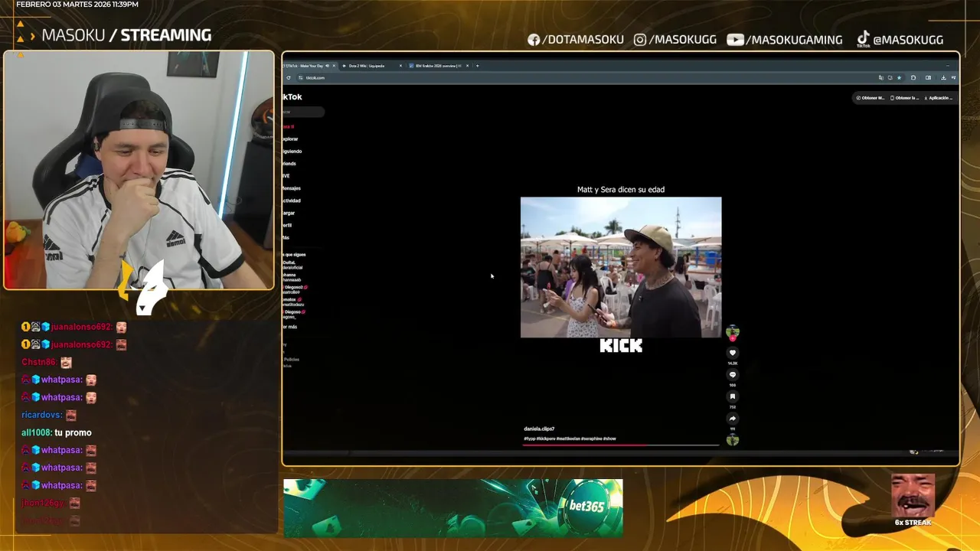Expand the Más item in the TikTok sidebar

tap(286, 237)
